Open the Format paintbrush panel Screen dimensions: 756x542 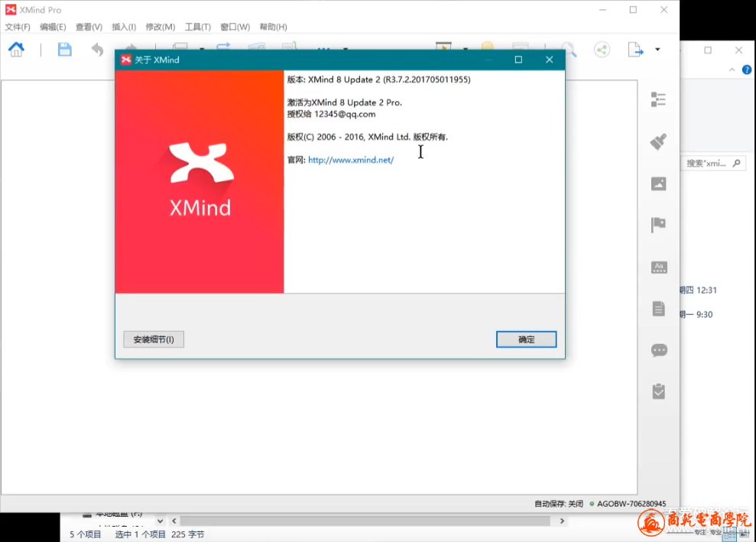pyautogui.click(x=658, y=141)
